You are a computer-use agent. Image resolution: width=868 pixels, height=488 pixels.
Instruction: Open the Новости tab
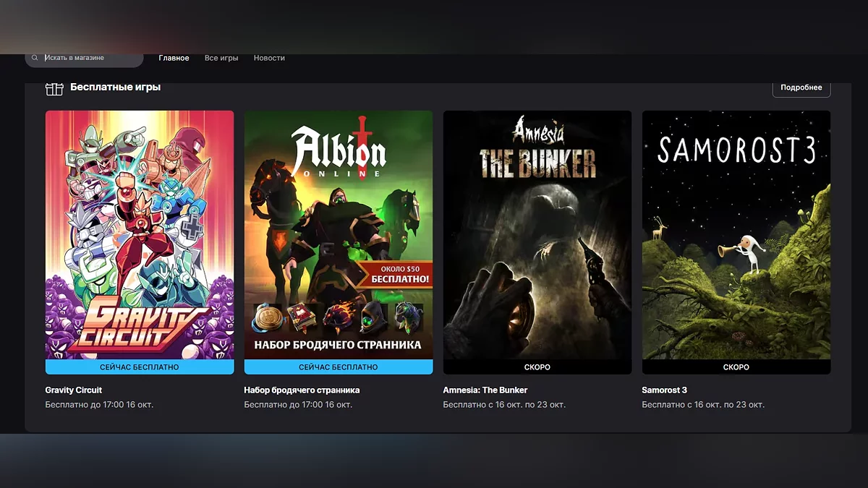(269, 58)
